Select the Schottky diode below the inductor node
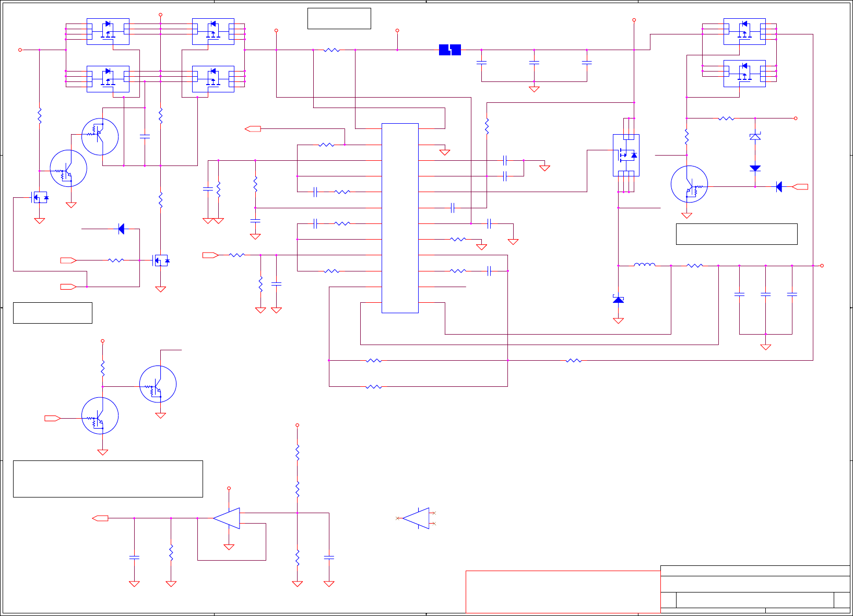The height and width of the screenshot is (616, 853). pyautogui.click(x=619, y=299)
